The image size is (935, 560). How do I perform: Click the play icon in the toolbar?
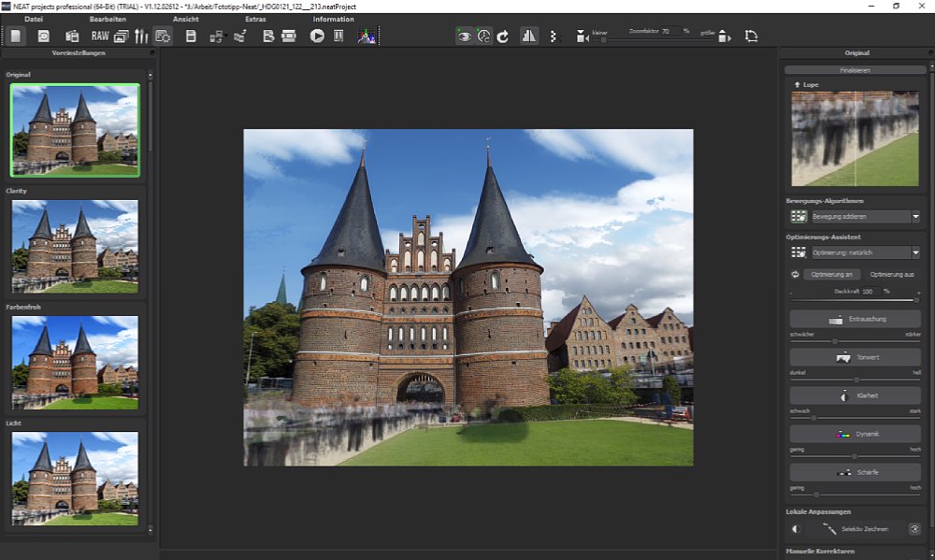pyautogui.click(x=317, y=36)
